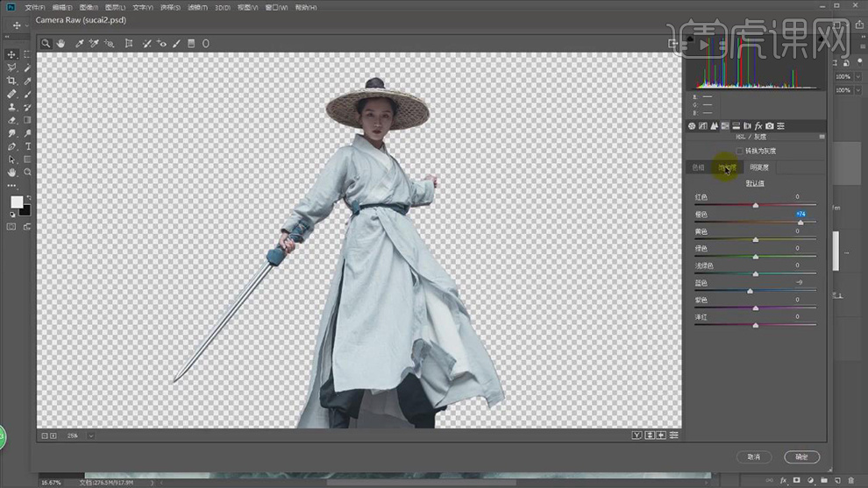The height and width of the screenshot is (488, 868).
Task: Open the File menu
Action: tap(35, 7)
